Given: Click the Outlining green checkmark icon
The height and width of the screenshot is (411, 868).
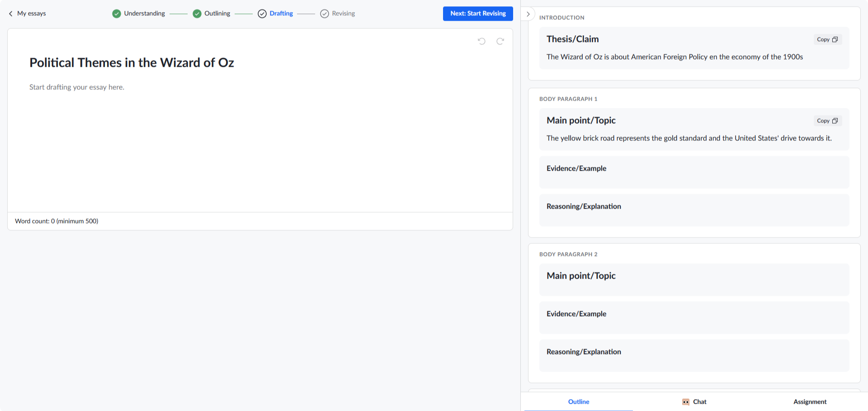Looking at the screenshot, I should [197, 14].
